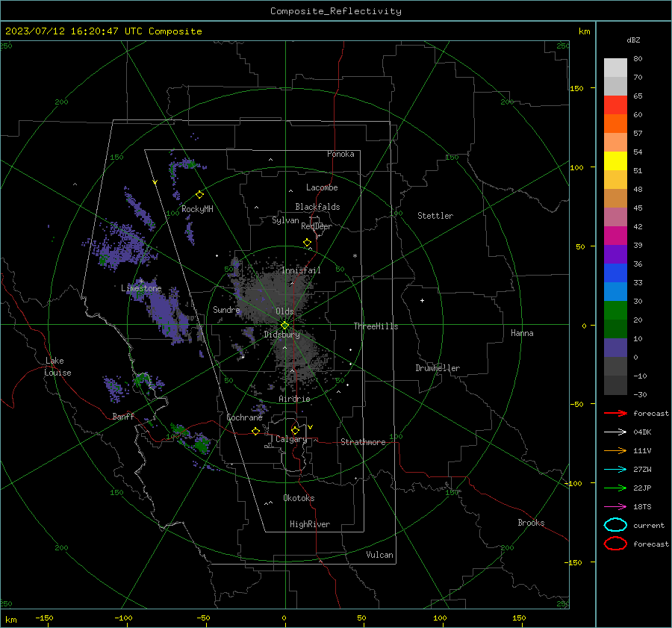Image resolution: width=672 pixels, height=628 pixels.
Task: Click the RockyMH label on map
Action: 197,209
